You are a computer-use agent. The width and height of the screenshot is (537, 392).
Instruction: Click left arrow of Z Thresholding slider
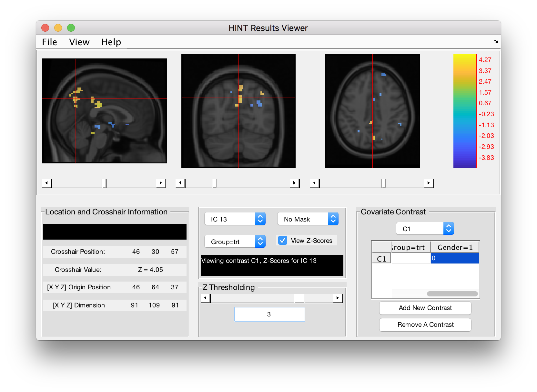pyautogui.click(x=206, y=298)
